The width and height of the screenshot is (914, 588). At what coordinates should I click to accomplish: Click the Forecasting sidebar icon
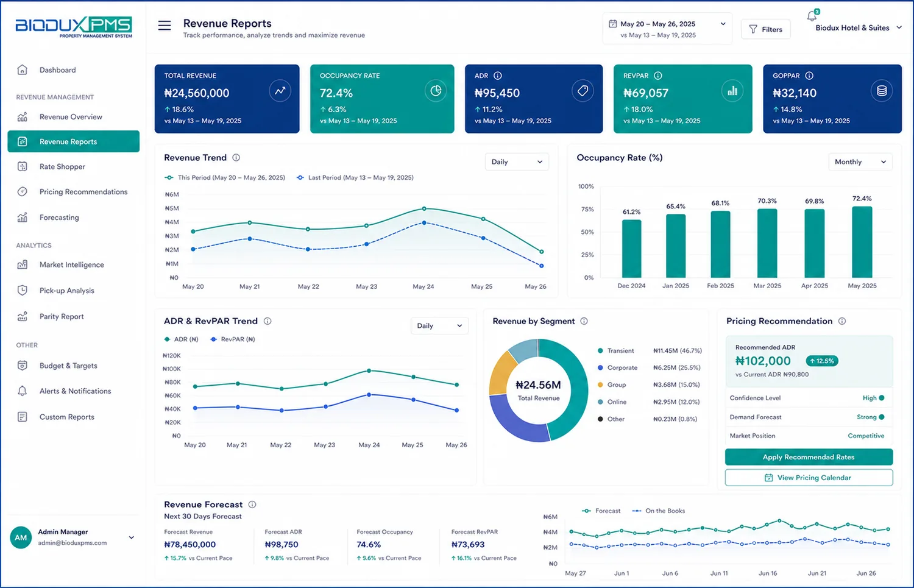click(23, 218)
